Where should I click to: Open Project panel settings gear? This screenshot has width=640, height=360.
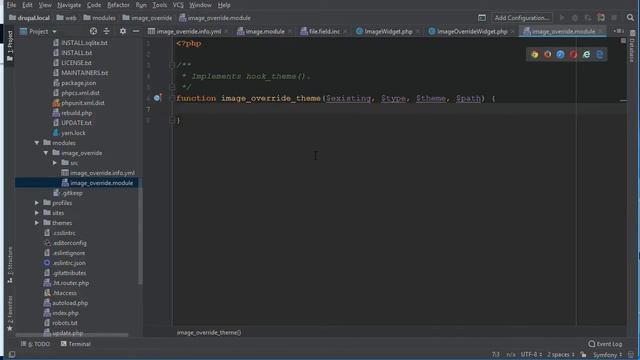tap(122, 31)
